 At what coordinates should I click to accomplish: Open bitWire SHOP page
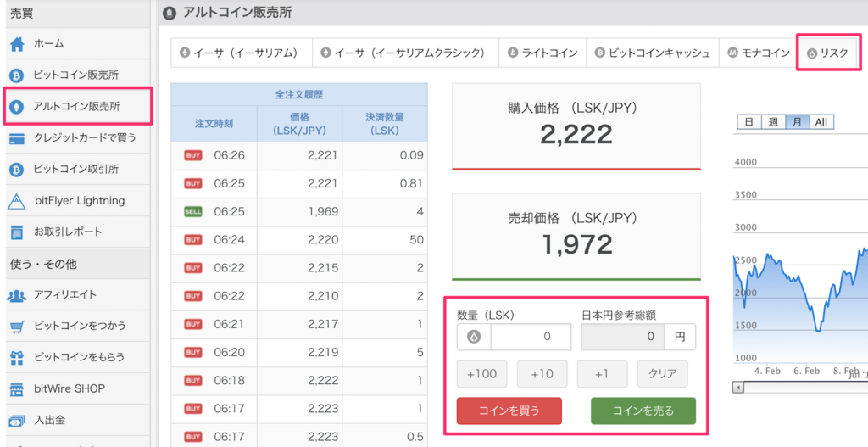pos(77,388)
